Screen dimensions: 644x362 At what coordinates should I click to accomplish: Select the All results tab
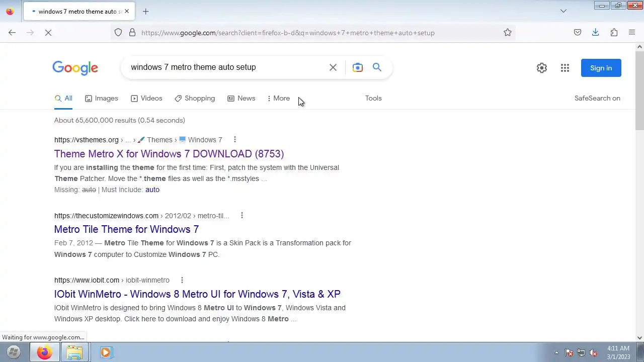point(63,99)
